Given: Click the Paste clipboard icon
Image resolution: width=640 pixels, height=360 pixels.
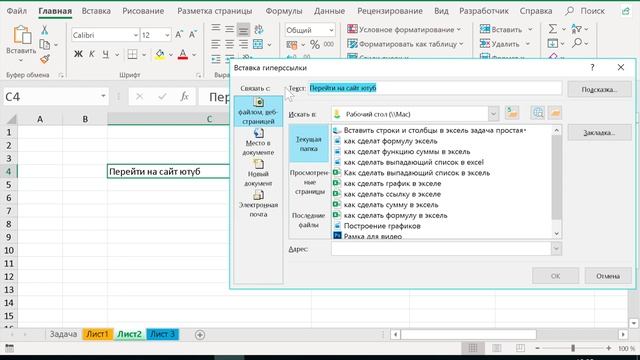Looking at the screenshot, I should (x=22, y=35).
